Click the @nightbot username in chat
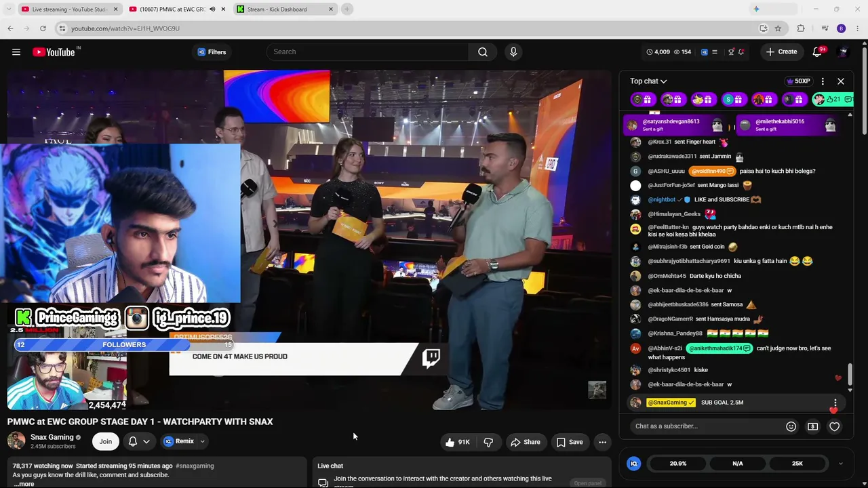Viewport: 868px width, 488px height. pyautogui.click(x=661, y=200)
